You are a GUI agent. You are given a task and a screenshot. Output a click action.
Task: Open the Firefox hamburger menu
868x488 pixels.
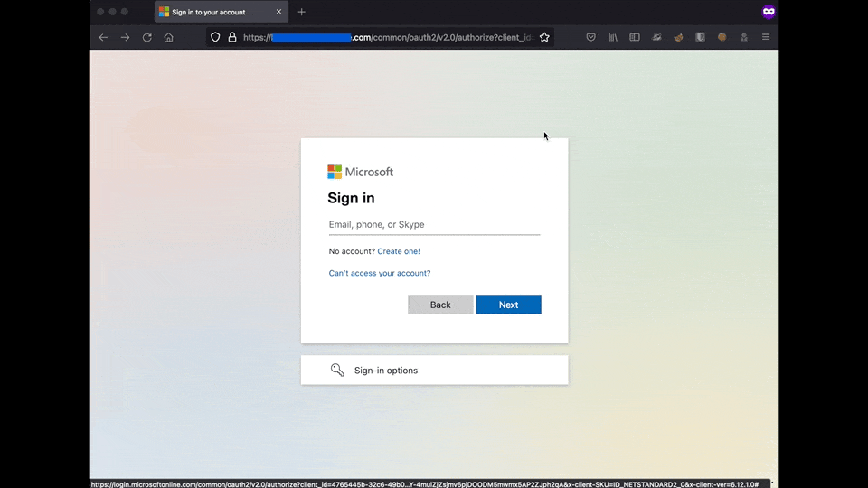pyautogui.click(x=766, y=37)
